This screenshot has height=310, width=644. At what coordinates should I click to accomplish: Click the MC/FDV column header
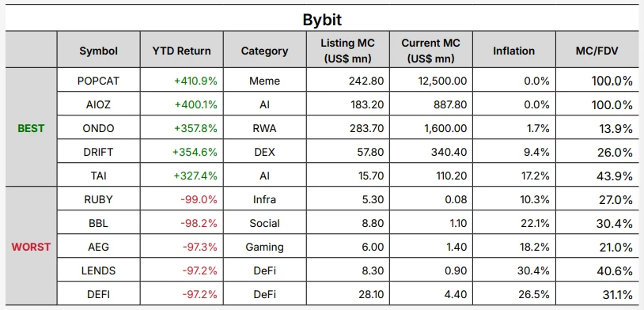pos(597,50)
